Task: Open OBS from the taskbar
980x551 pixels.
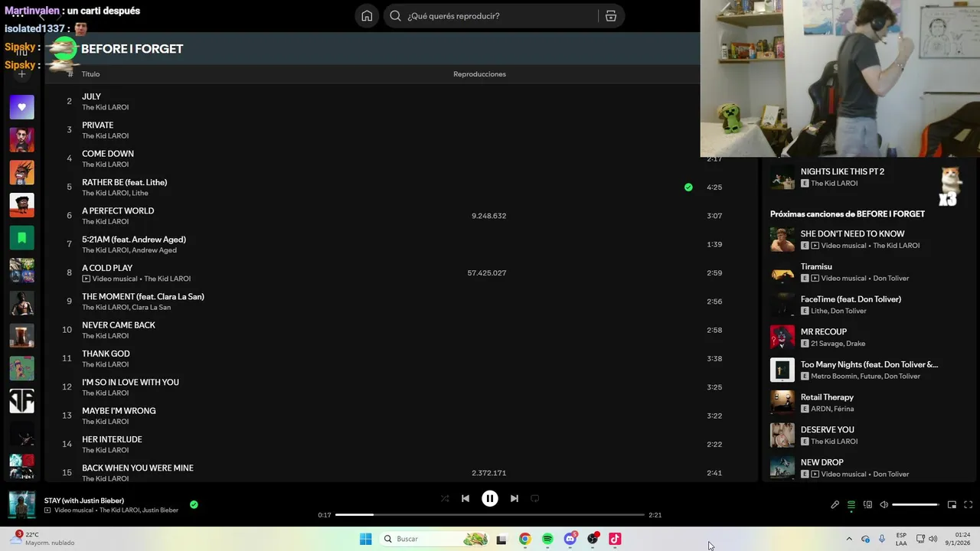Action: pos(593,539)
